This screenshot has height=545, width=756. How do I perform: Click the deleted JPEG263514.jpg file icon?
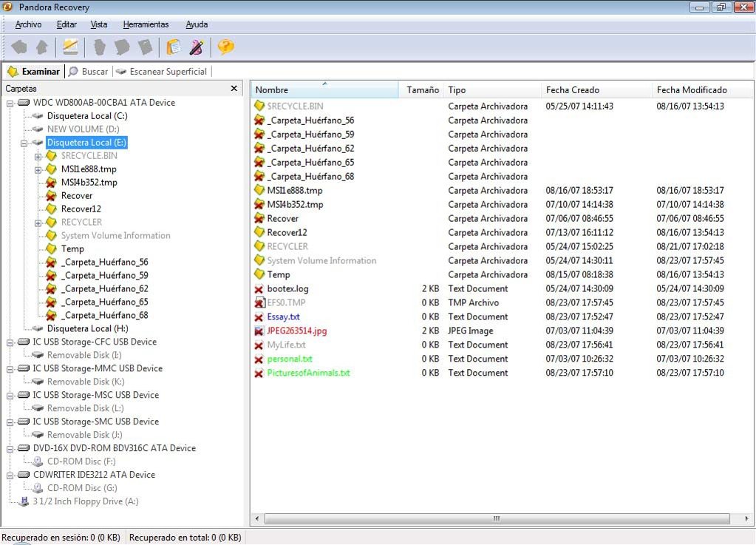point(259,331)
